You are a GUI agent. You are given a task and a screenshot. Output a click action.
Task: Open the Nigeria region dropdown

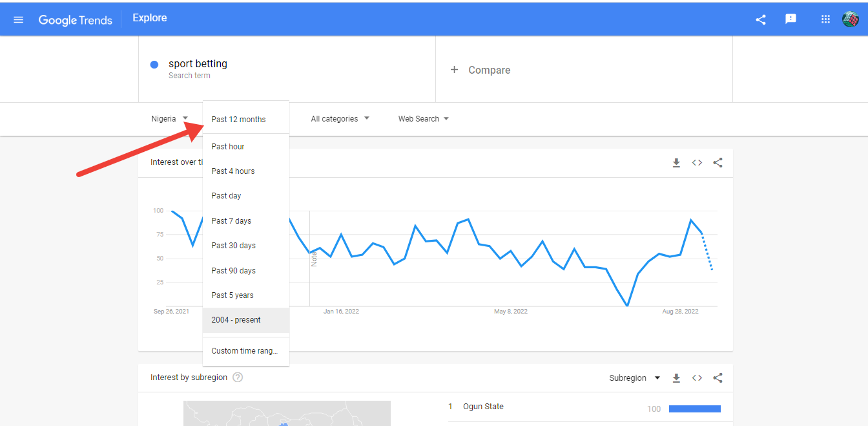(x=170, y=119)
